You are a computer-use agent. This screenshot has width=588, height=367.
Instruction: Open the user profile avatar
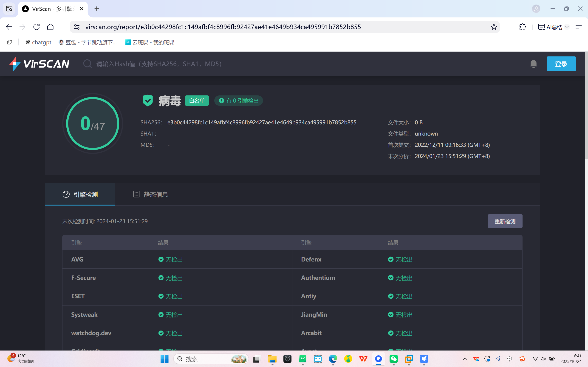tap(536, 9)
